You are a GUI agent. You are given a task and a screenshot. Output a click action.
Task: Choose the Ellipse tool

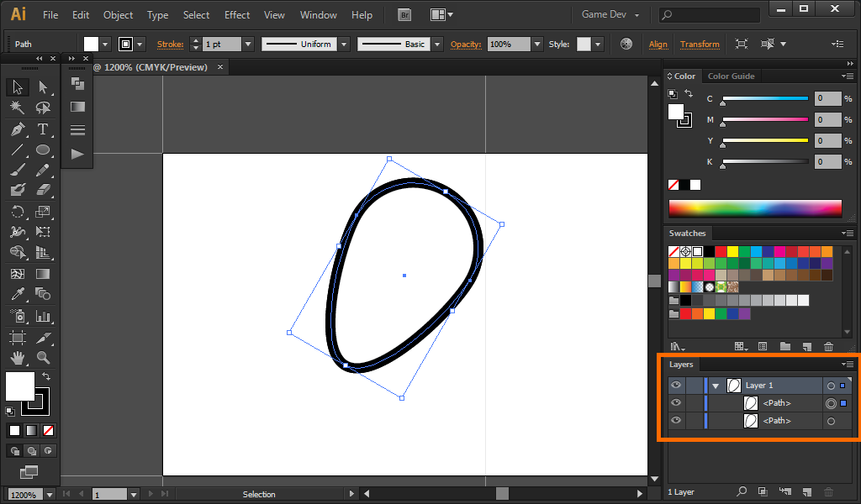43,150
